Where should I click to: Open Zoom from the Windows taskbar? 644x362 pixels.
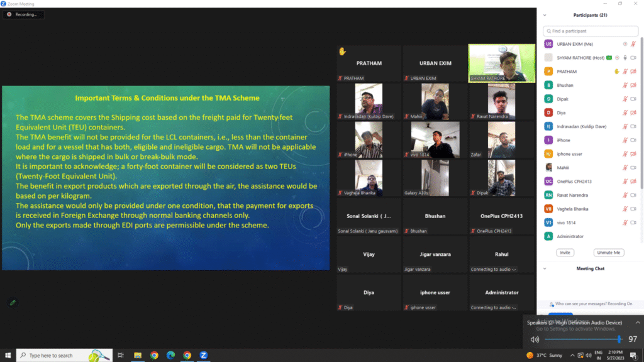coord(203,355)
